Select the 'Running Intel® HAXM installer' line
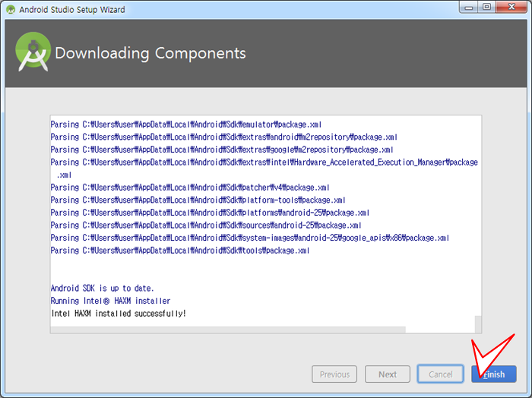Screen dimensions: 532x398 (x=111, y=301)
